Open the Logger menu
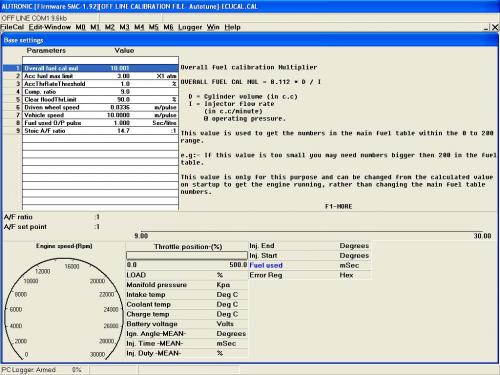Viewport: 500px width, 375px height. click(190, 27)
